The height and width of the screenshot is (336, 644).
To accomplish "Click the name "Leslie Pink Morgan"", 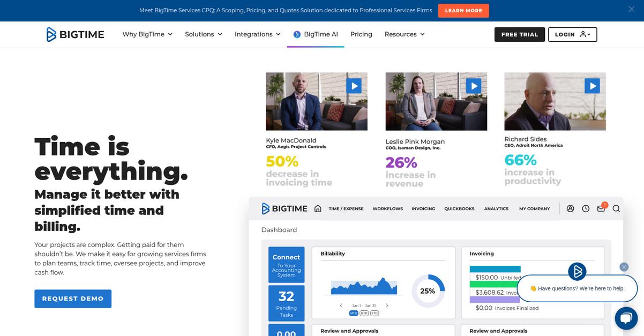I will click(x=415, y=141).
